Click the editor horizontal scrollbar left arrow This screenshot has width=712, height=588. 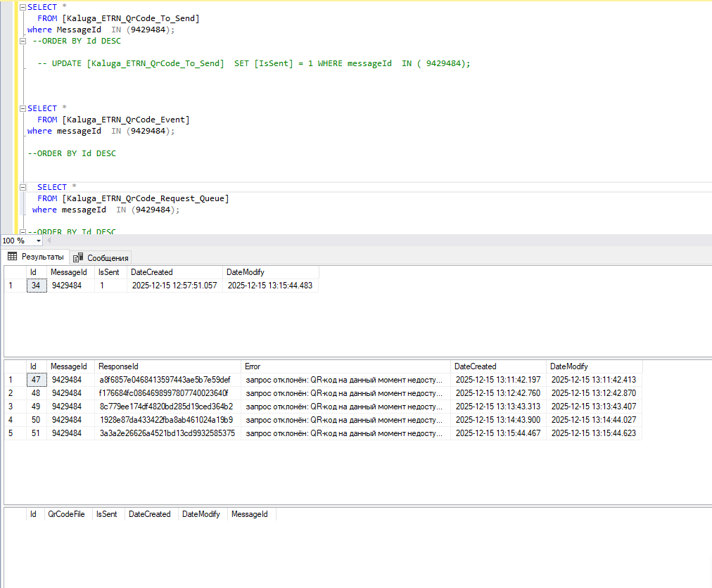tap(49, 241)
